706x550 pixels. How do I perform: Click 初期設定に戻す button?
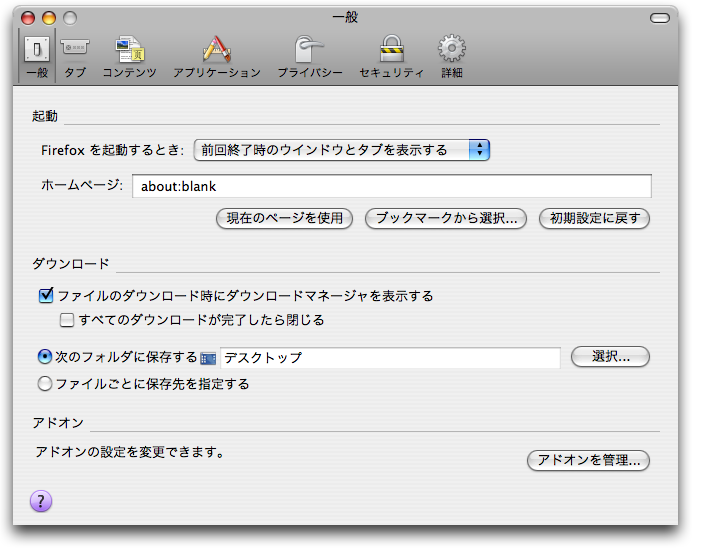click(595, 218)
